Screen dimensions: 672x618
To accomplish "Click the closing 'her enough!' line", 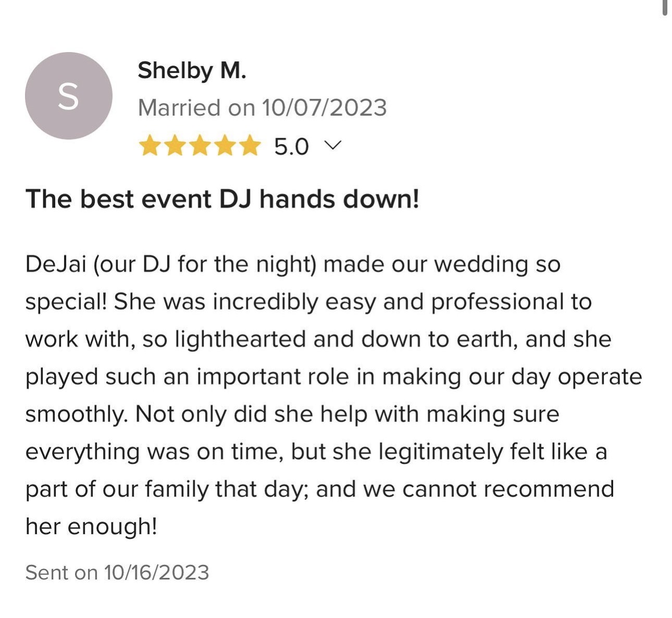I will (x=91, y=527).
